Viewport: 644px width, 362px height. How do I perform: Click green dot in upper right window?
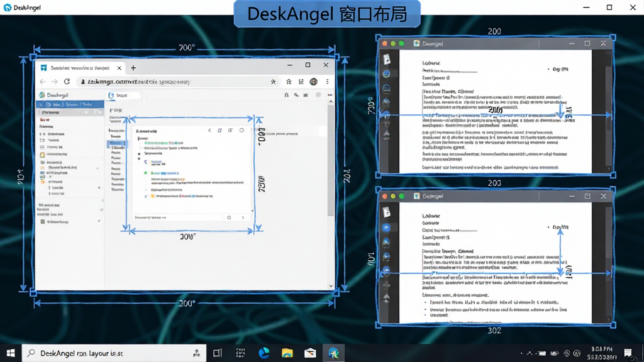point(402,43)
